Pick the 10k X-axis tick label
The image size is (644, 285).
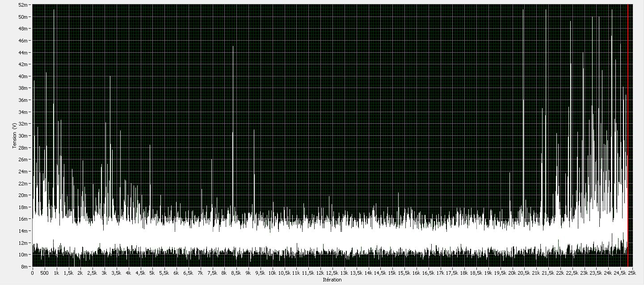coord(272,272)
